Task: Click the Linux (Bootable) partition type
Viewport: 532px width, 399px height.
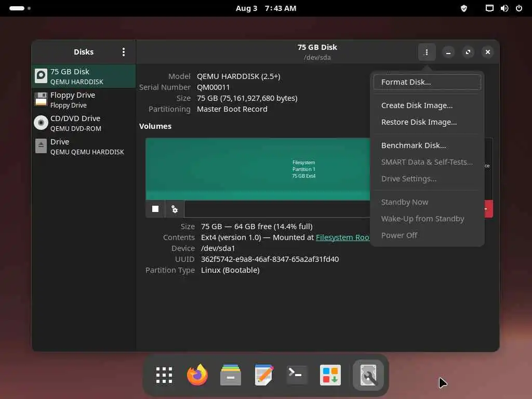Action: click(x=230, y=270)
